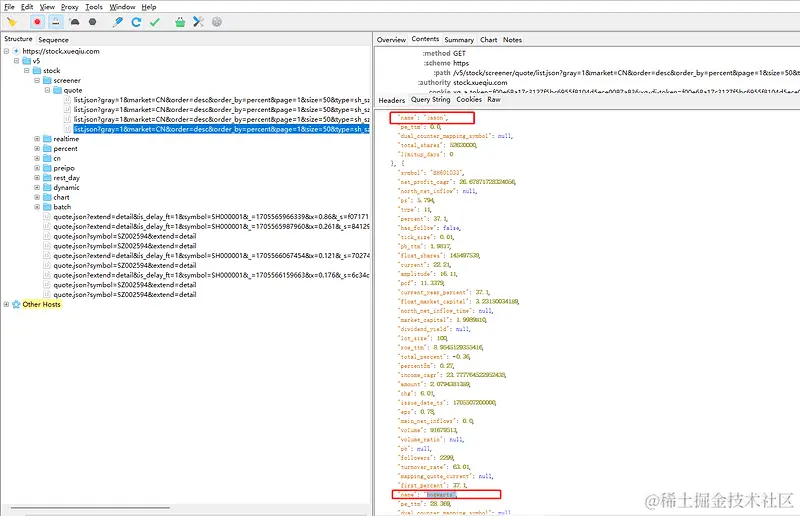Click the rest_day folder icon
800x516 pixels.
click(x=47, y=178)
